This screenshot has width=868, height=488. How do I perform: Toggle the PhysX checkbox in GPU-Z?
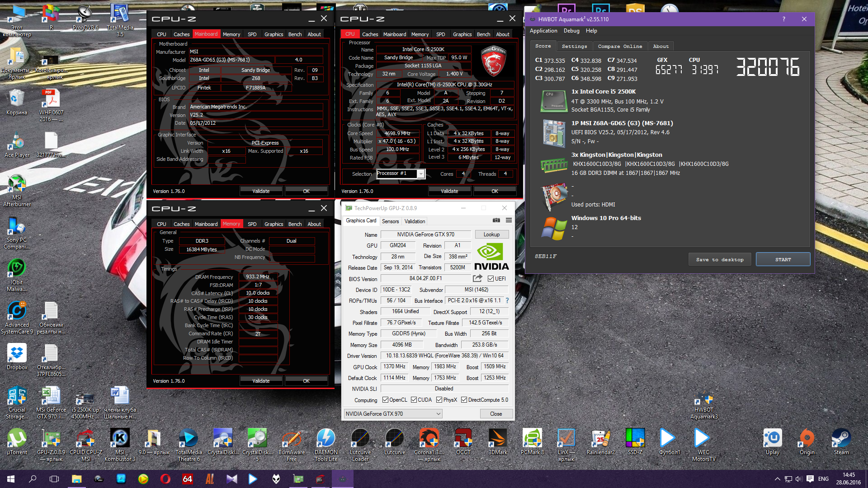(439, 400)
